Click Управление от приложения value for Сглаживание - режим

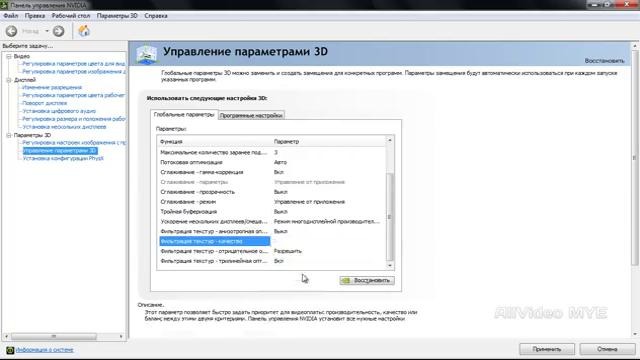tap(309, 202)
